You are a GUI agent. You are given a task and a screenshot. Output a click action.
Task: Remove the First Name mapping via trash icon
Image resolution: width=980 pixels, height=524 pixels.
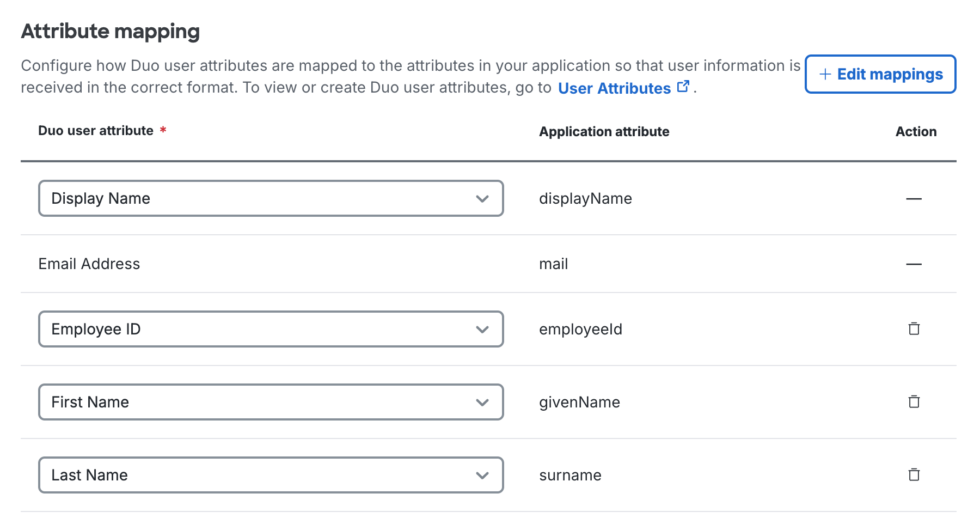tap(915, 402)
